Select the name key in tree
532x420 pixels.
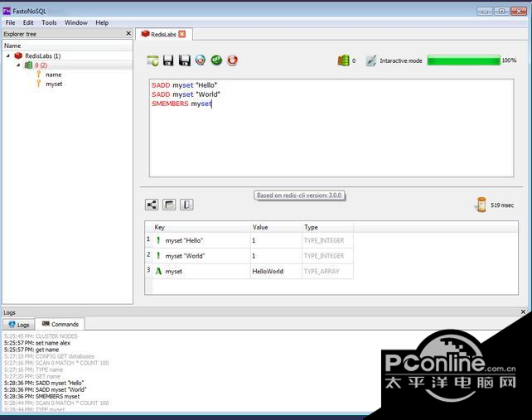pyautogui.click(x=54, y=75)
